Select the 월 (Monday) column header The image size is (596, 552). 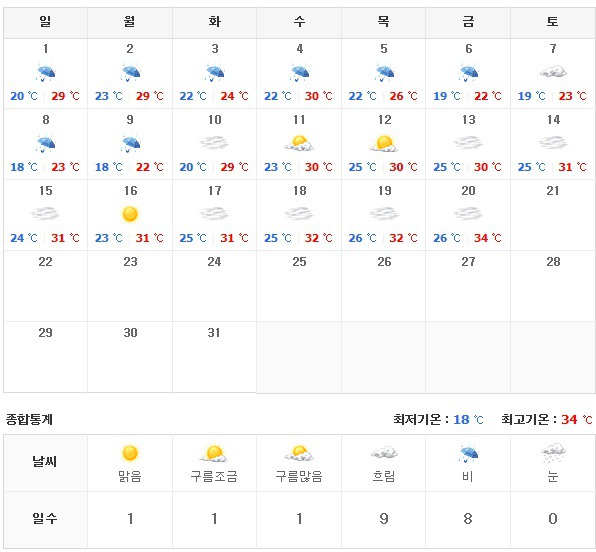[130, 22]
